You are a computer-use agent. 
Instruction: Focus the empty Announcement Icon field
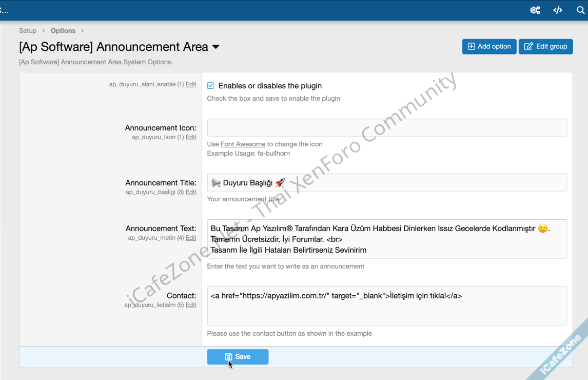[387, 128]
